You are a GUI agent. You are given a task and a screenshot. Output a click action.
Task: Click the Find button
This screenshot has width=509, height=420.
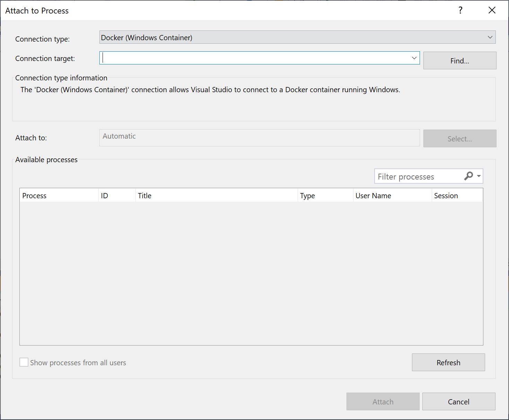coord(459,60)
